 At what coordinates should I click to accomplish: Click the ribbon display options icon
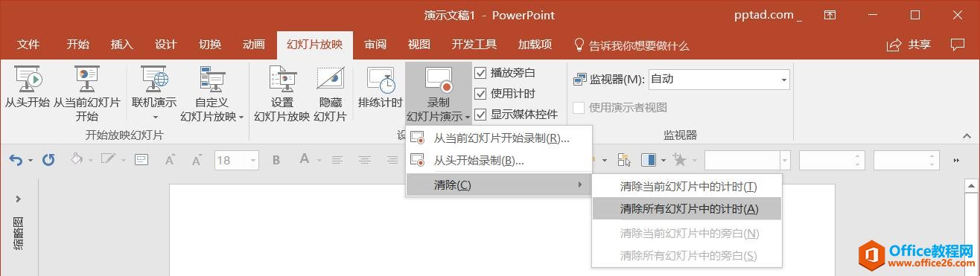(830, 15)
